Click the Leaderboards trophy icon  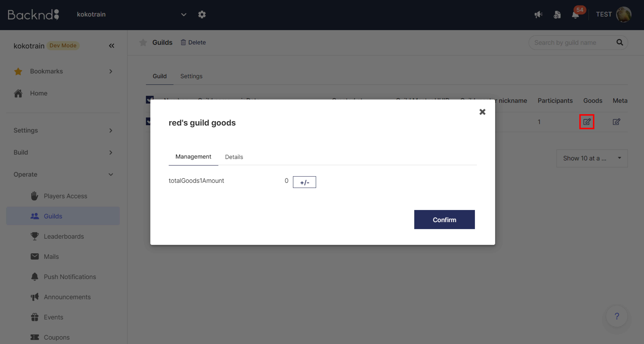coord(35,236)
